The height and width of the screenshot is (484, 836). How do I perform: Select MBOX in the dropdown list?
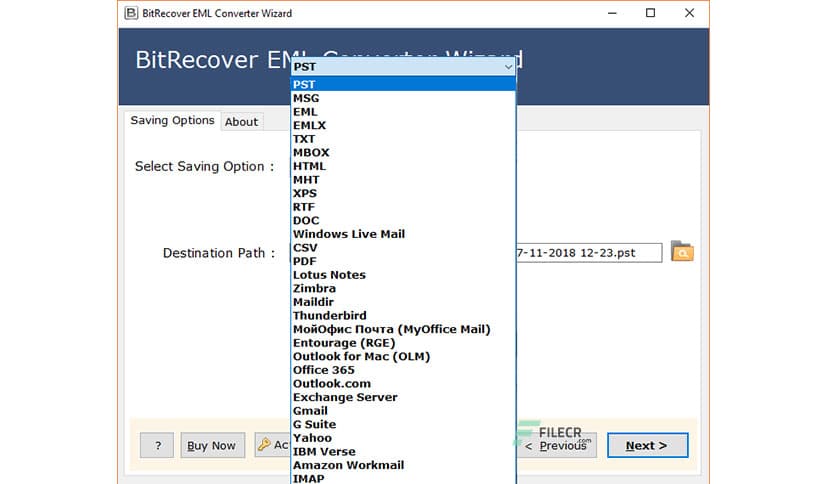click(404, 152)
